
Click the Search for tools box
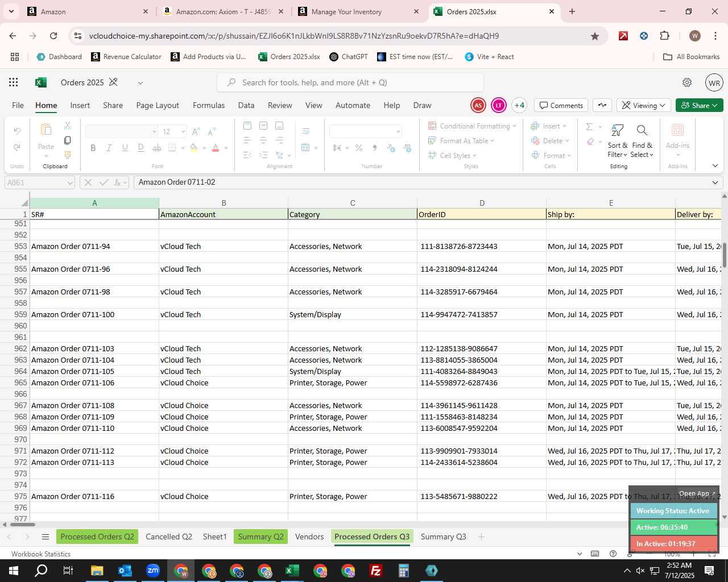point(350,82)
